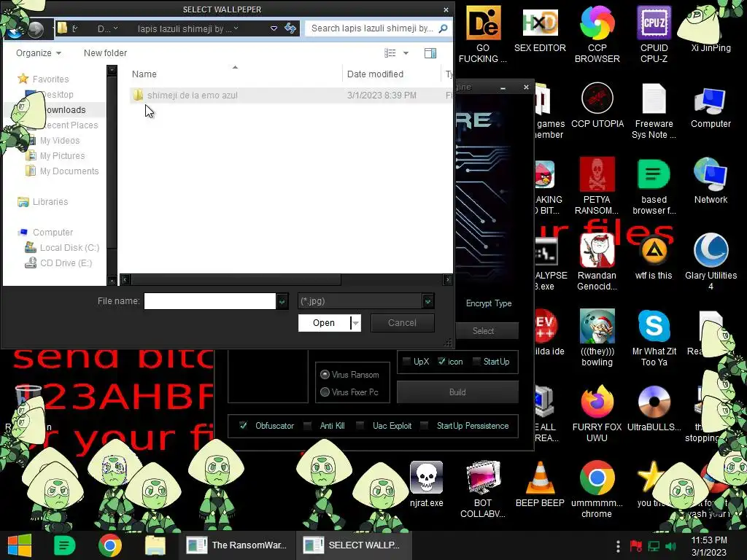The image size is (747, 560).
Task: Open the Organize dropdown menu
Action: 39,52
